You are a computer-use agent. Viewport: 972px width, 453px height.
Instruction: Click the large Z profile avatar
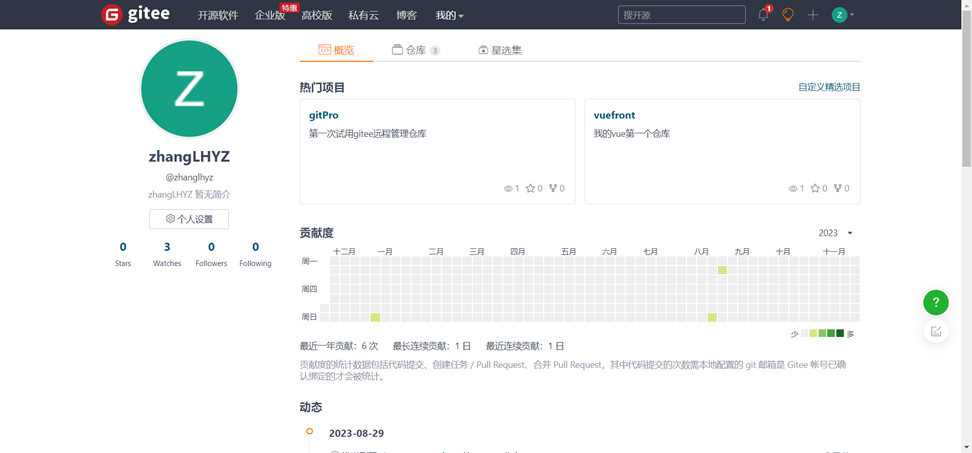(x=189, y=89)
